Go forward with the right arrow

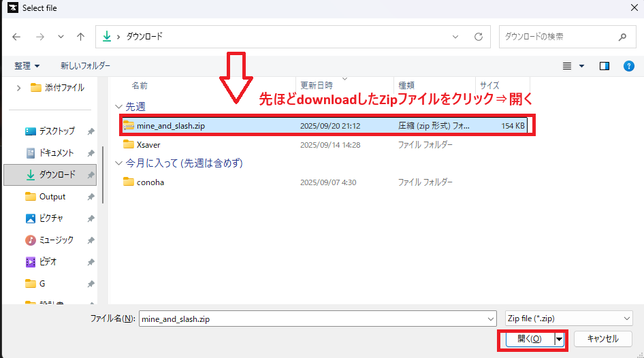(40, 37)
